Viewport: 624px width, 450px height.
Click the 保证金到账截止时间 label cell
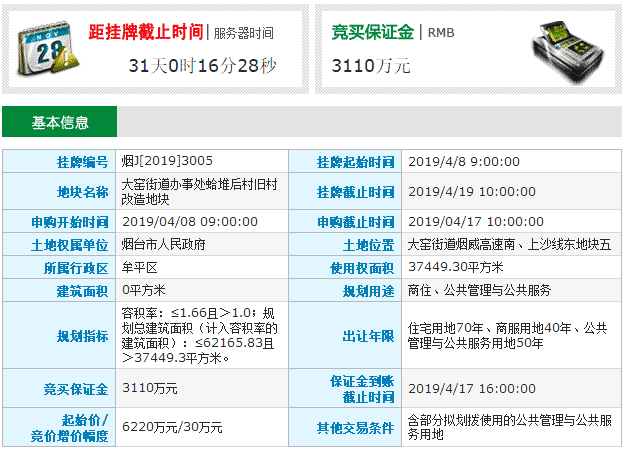(345, 388)
